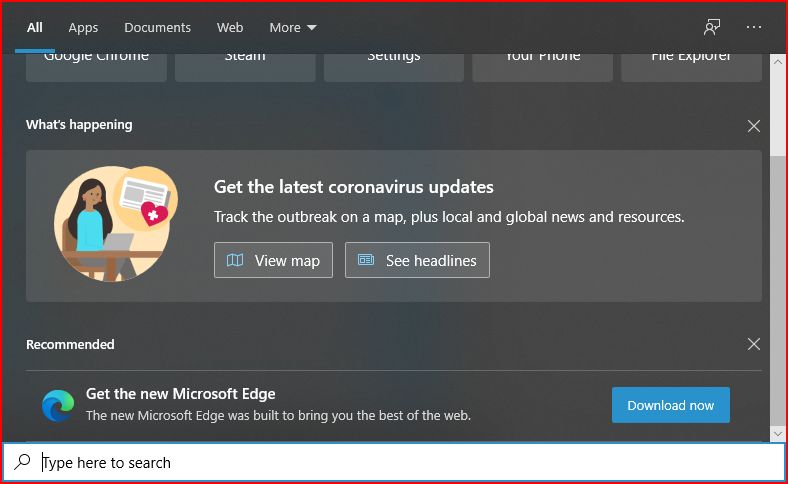Click the map icon in View map
Viewport: 788px width, 484px height.
pos(235,260)
